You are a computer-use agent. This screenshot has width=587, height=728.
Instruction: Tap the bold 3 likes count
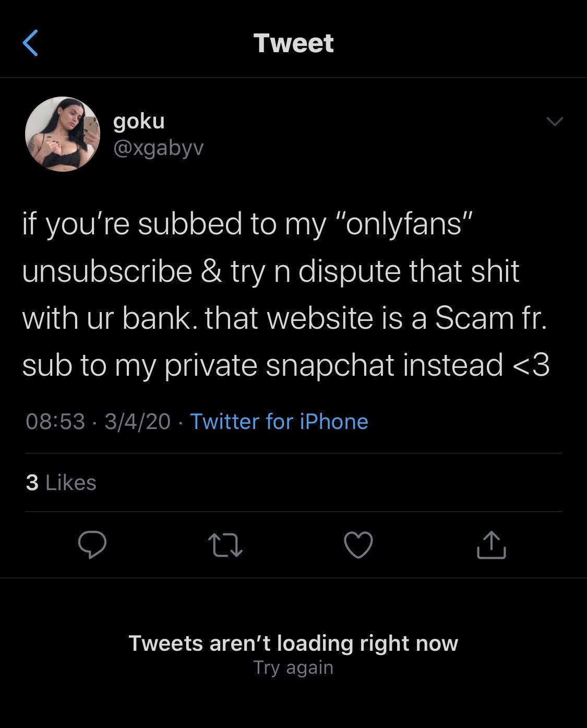[x=32, y=483]
